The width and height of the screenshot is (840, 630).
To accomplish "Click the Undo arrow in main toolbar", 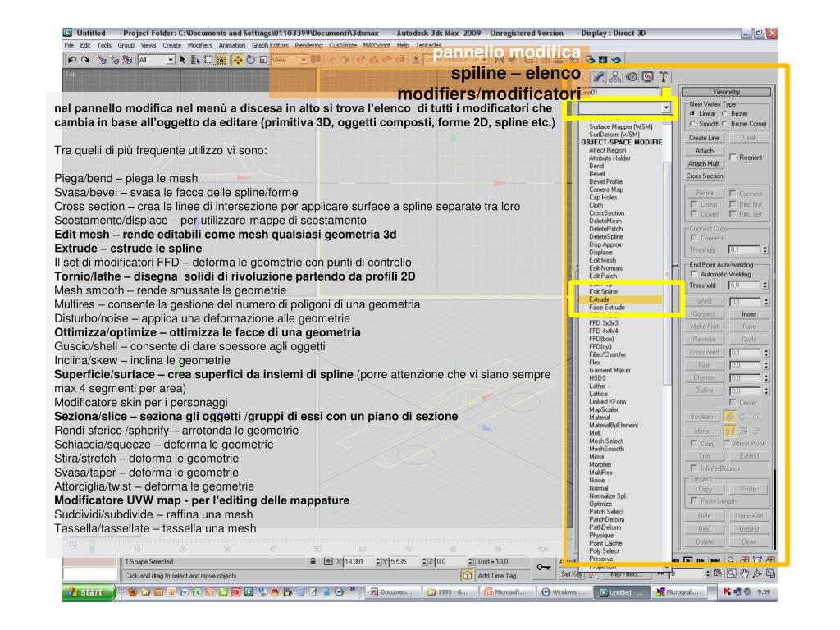I will [x=72, y=60].
